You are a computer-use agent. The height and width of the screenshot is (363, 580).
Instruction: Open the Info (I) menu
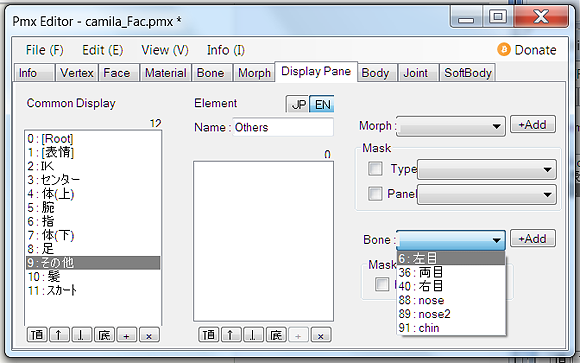point(226,50)
